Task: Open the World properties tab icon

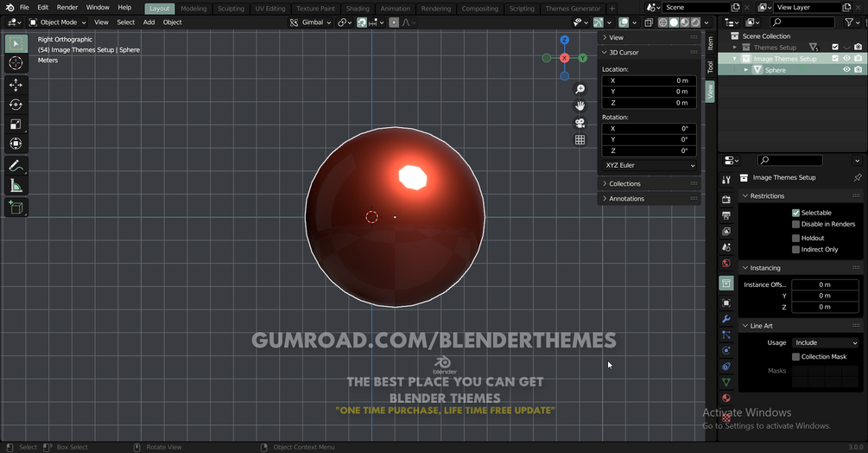Action: click(x=726, y=264)
